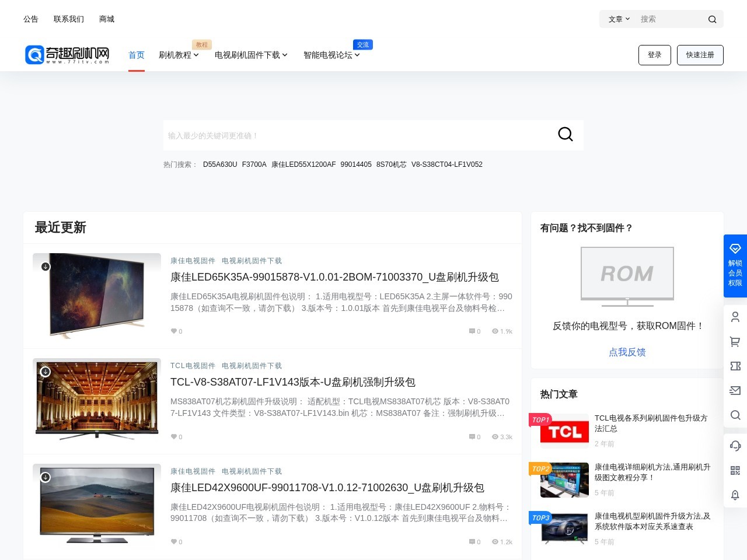The height and width of the screenshot is (560, 747).
Task: Focus the header 搜索 input field
Action: point(670,19)
